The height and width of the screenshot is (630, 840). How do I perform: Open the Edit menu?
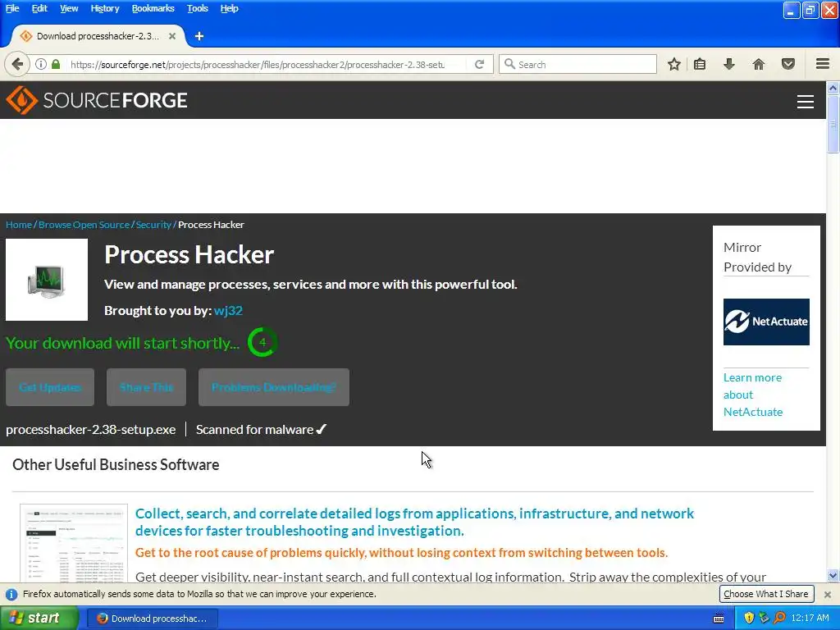point(39,8)
